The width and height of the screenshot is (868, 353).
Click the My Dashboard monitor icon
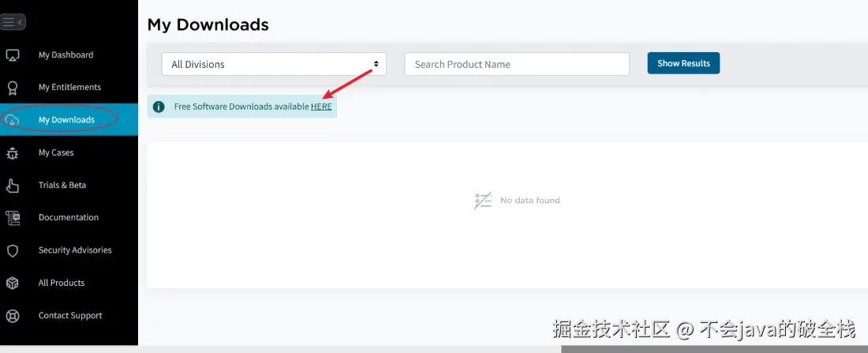click(12, 55)
